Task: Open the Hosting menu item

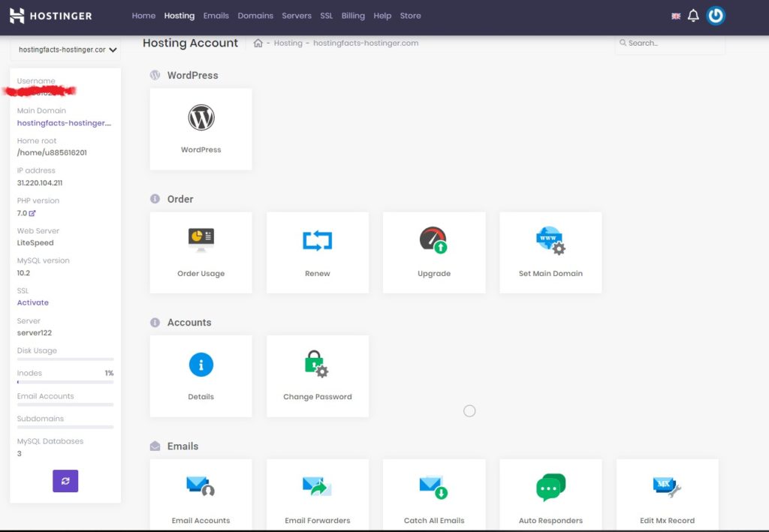Action: 179,16
